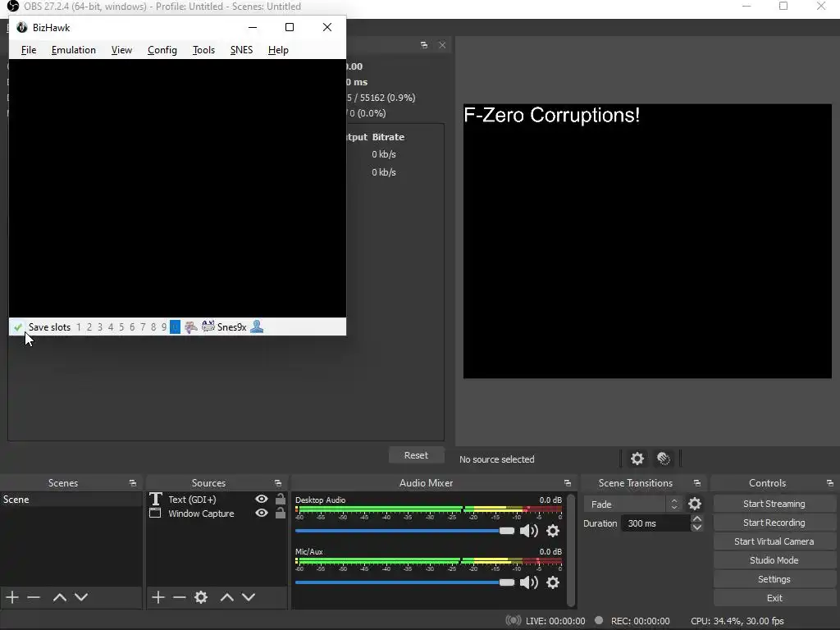
Task: Remove selected source with minus button
Action: 180,597
